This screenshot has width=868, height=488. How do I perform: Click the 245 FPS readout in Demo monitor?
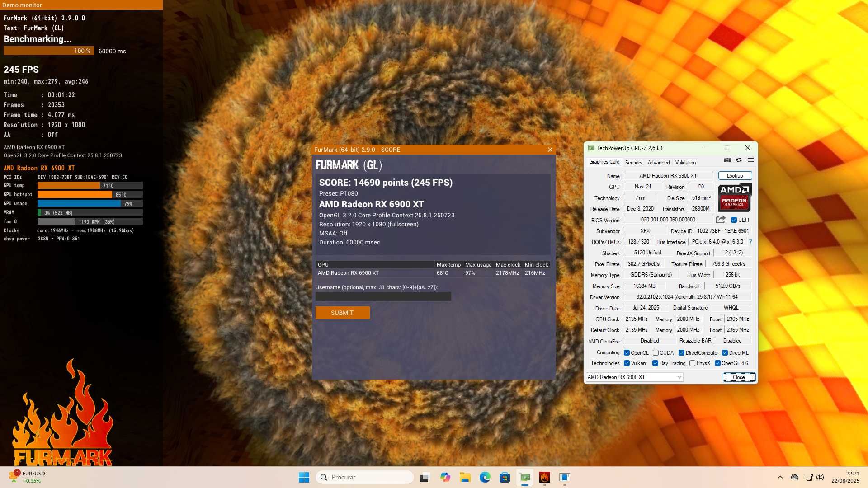[21, 70]
